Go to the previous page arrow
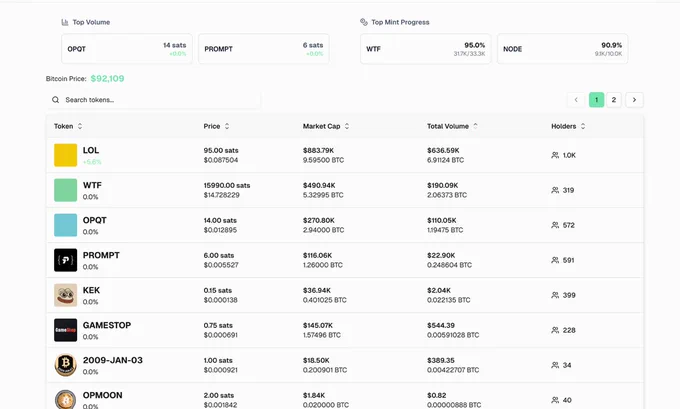The height and width of the screenshot is (409, 680). (x=576, y=100)
